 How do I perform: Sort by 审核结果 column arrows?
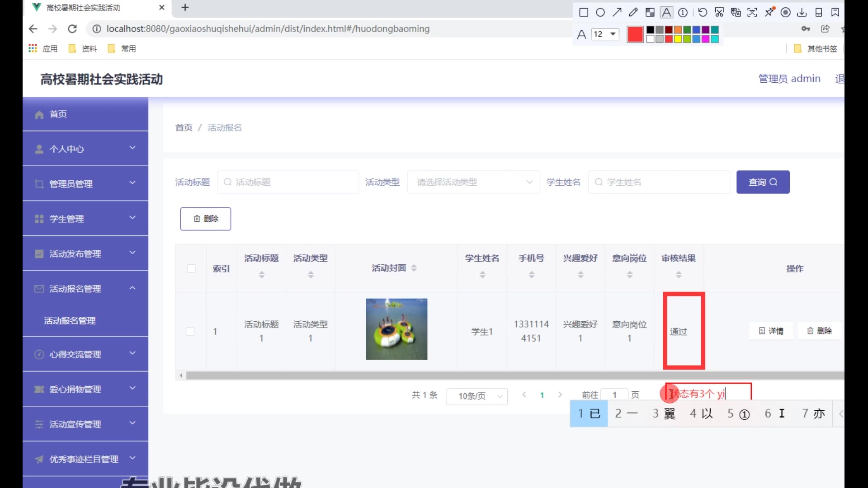pyautogui.click(x=679, y=275)
